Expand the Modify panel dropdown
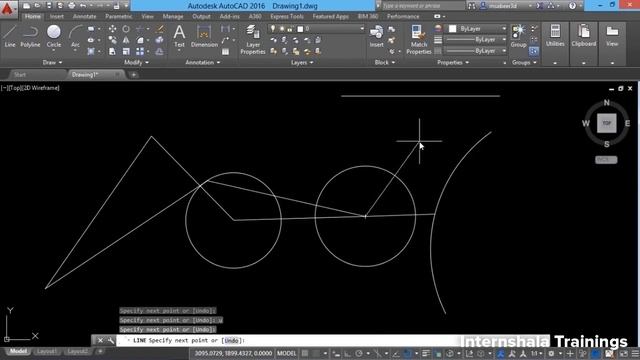The height and width of the screenshot is (360, 640). [x=136, y=62]
